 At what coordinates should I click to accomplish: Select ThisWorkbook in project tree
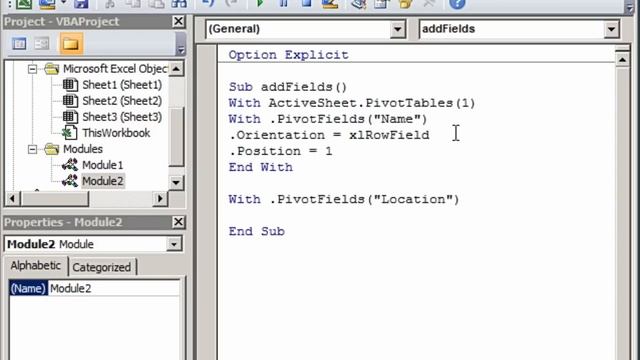click(116, 133)
